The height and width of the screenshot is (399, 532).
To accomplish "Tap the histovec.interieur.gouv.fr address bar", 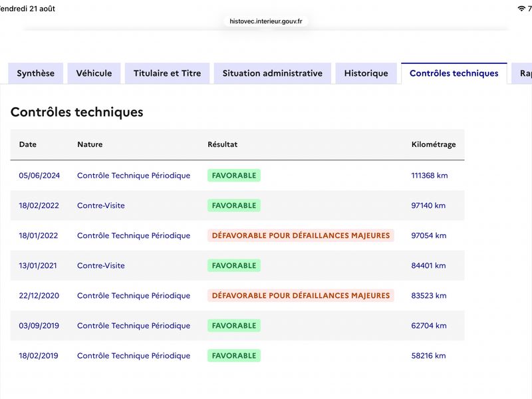I will [265, 21].
